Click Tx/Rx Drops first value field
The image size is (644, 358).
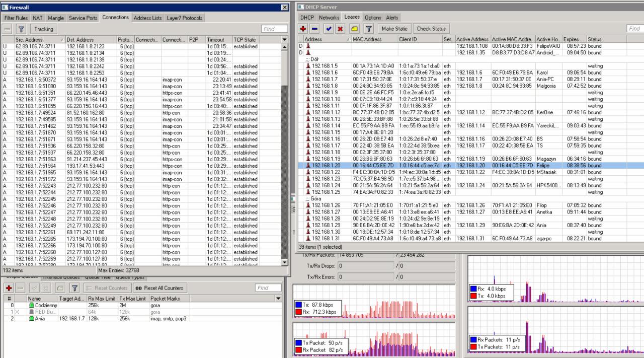tap(366, 265)
